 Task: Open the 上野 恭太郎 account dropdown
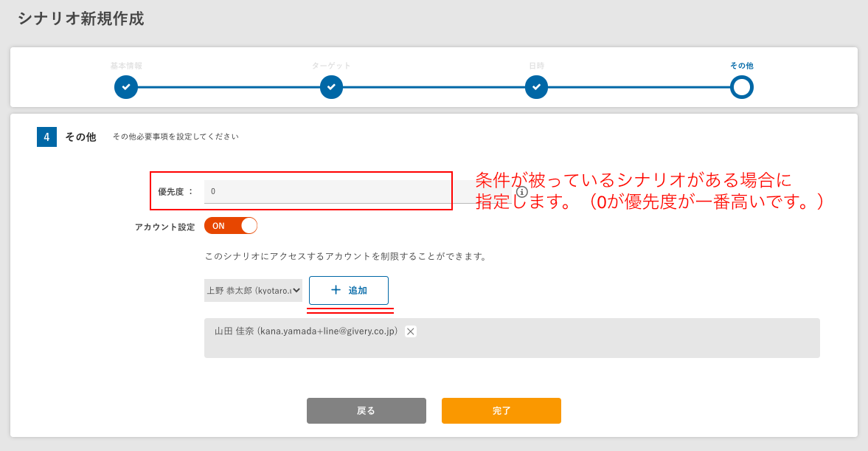point(253,291)
